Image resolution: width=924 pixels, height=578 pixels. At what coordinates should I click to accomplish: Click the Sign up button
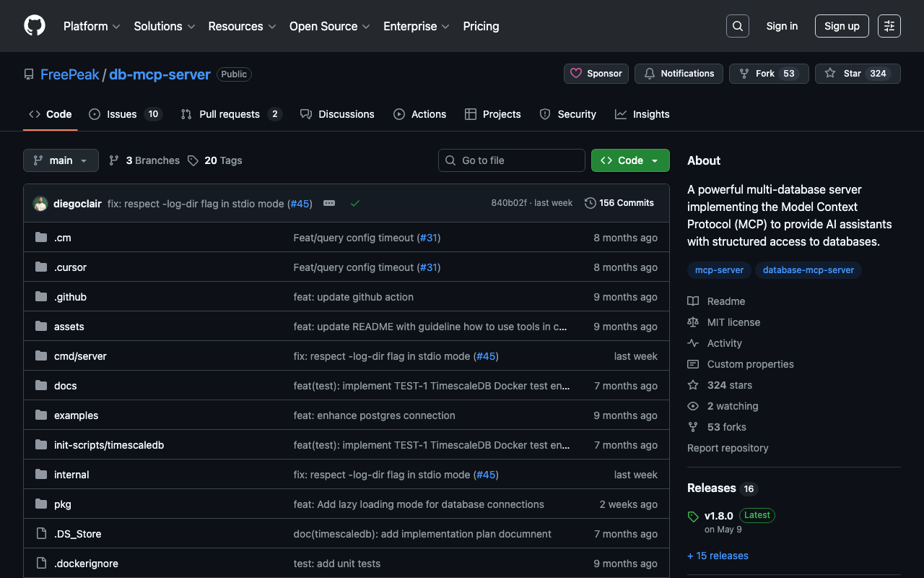842,26
